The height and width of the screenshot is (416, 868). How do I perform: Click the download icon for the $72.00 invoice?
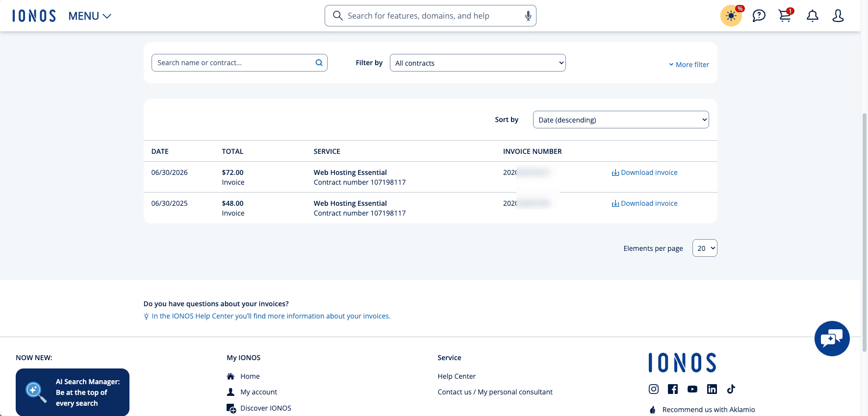[615, 172]
